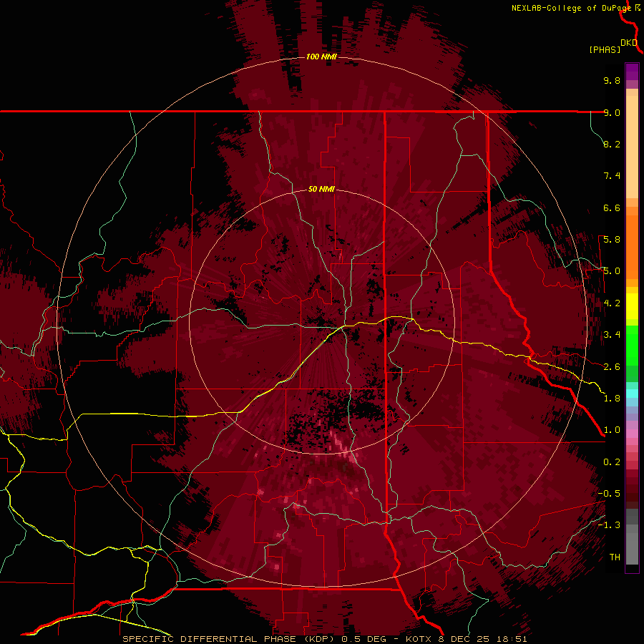The width and height of the screenshot is (644, 644).
Task: Click the 50 NMI range ring label
Action: 321,189
